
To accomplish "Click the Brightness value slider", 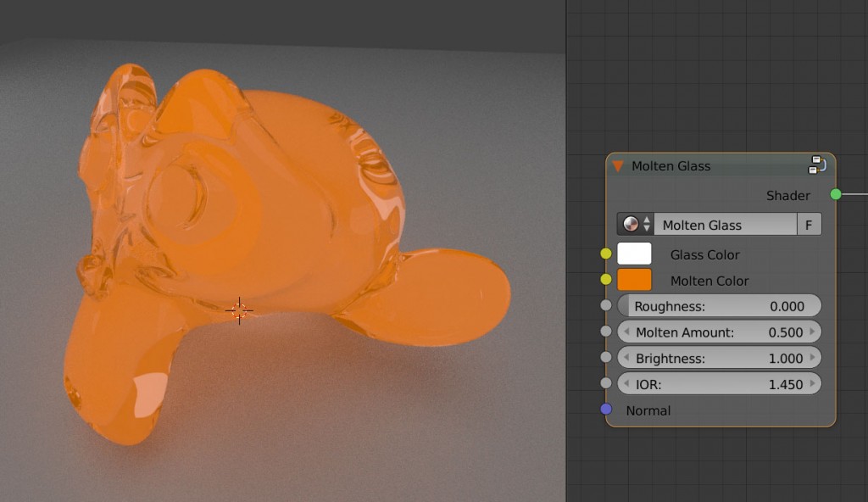I will [x=719, y=357].
